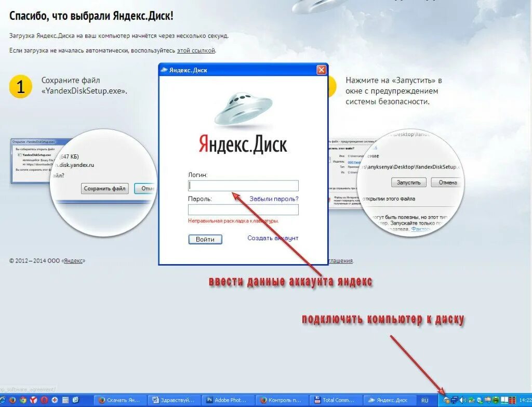Click the UFO icon in the dialog title bar
532x407 pixels.
164,70
